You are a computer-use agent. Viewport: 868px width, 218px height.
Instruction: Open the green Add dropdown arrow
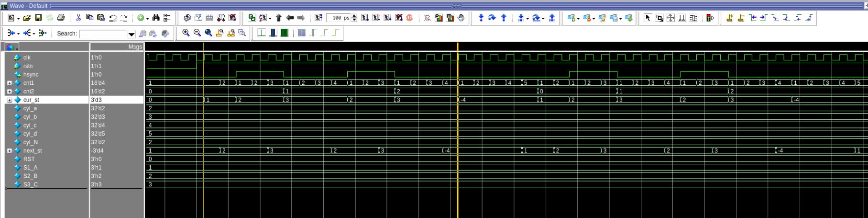pos(147,18)
